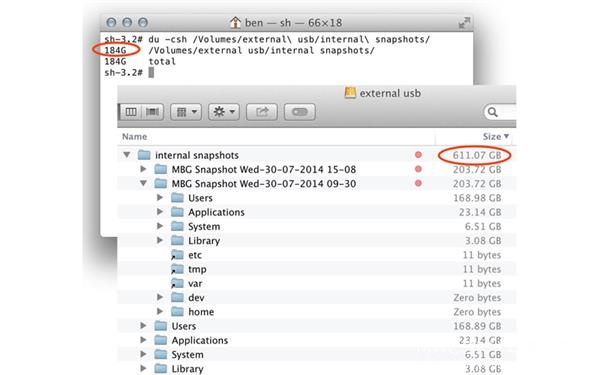Select the etc row name text
The width and height of the screenshot is (600, 375).
(x=195, y=255)
